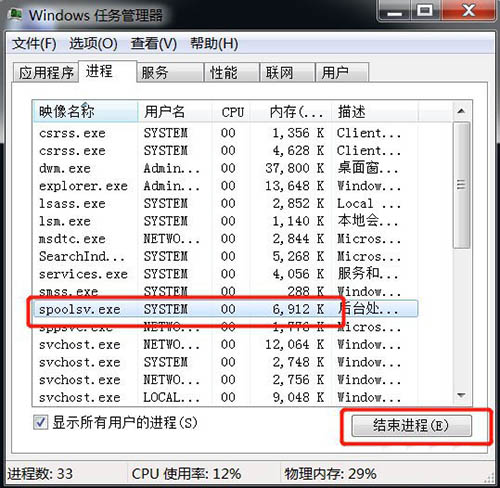The height and width of the screenshot is (488, 500).
Task: Select the spoolsv.exe process row
Action: point(225,309)
